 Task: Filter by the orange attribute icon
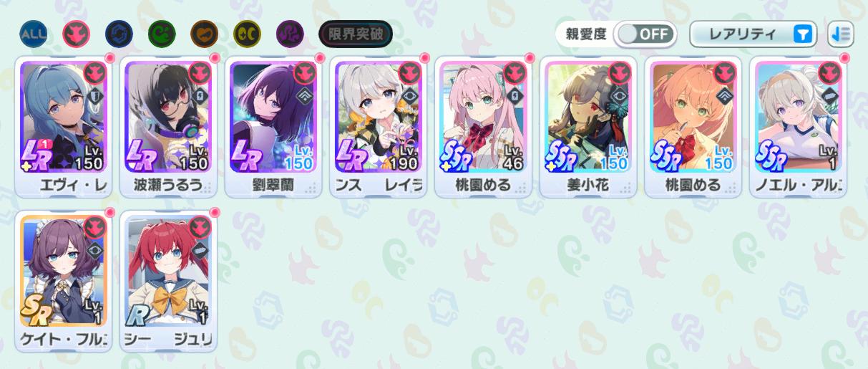204,33
